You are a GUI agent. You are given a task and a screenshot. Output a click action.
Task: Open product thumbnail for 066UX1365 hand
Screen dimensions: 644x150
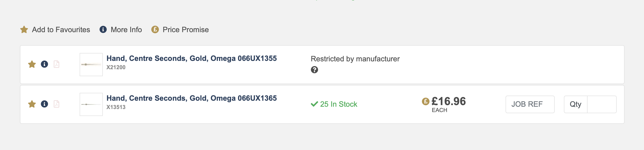tap(91, 104)
